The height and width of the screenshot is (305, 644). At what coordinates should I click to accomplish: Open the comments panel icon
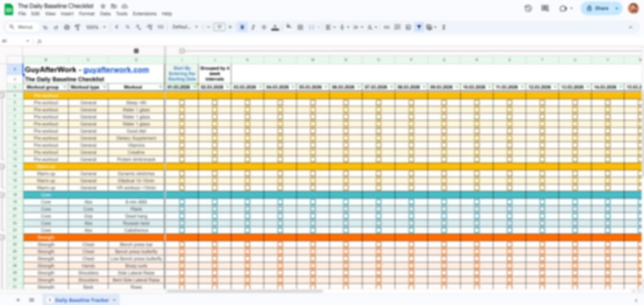[545, 8]
